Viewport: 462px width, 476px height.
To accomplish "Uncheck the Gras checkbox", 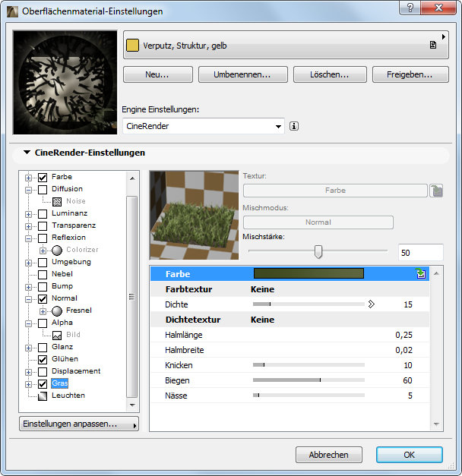I will [43, 383].
